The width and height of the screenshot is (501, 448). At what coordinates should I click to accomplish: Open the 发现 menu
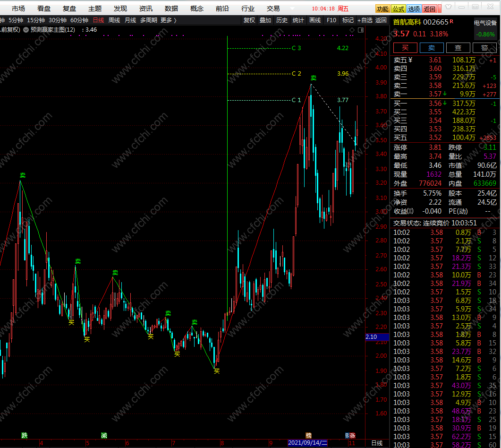(x=120, y=9)
